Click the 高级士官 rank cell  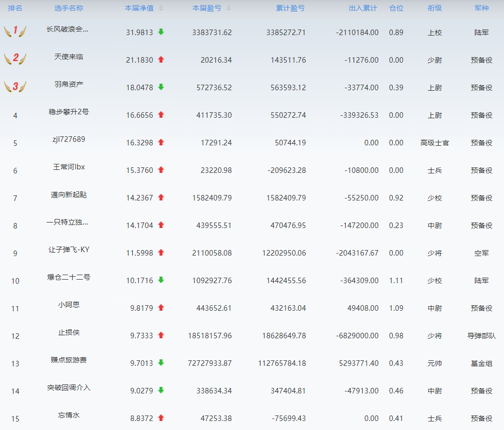[x=434, y=143]
